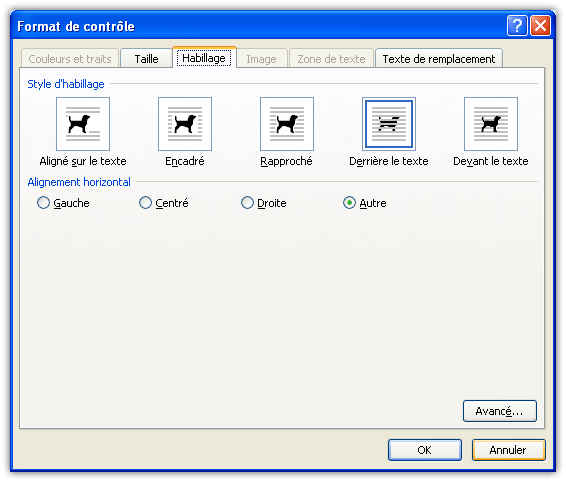Confirm the dialog with OK

(x=425, y=450)
